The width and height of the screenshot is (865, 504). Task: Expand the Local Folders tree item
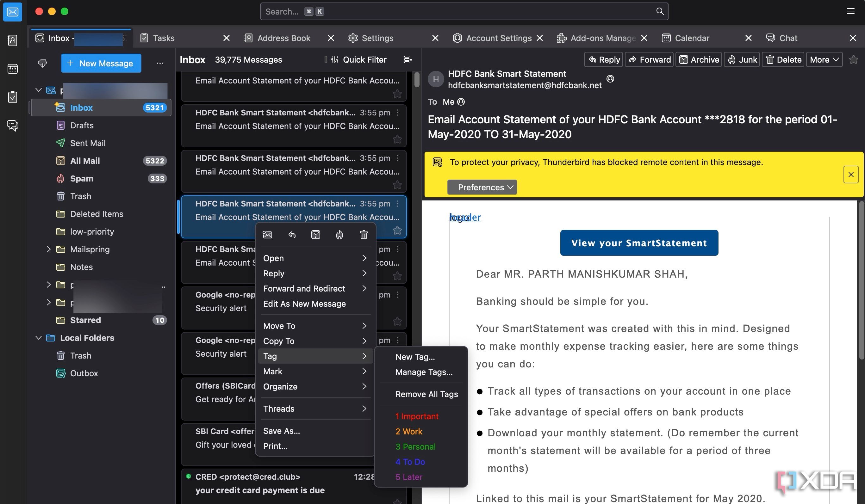38,338
